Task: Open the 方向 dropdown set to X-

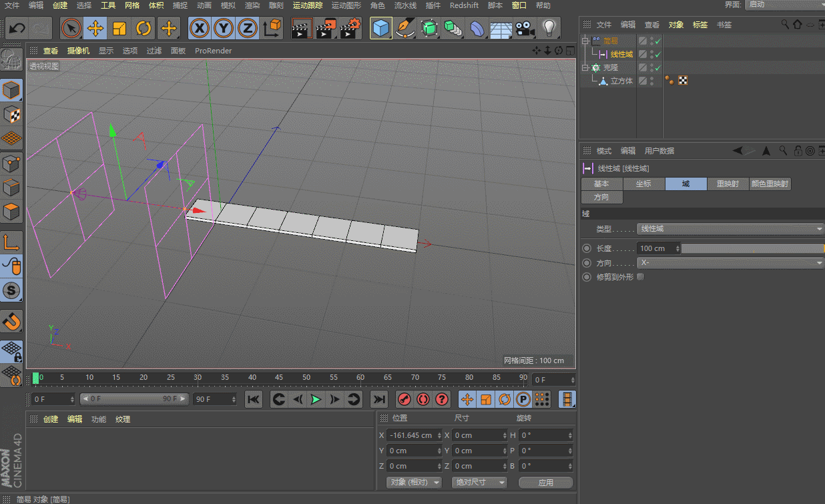Action: (731, 263)
